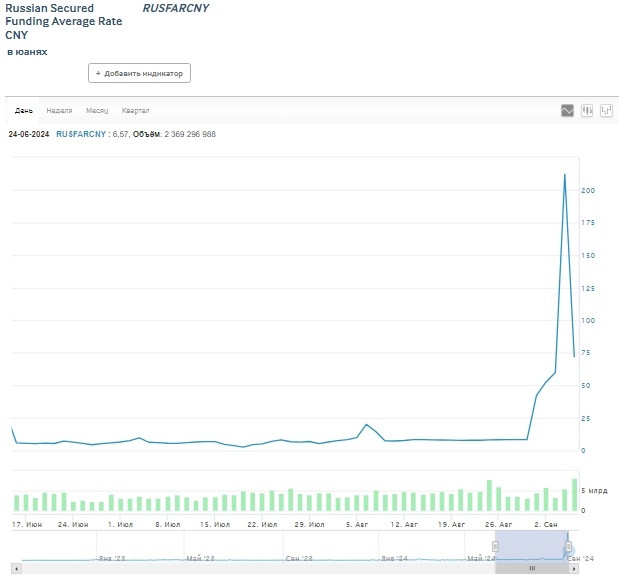Click the date 24-06-2024 readout
This screenshot has height=586, width=619.
pyautogui.click(x=29, y=134)
